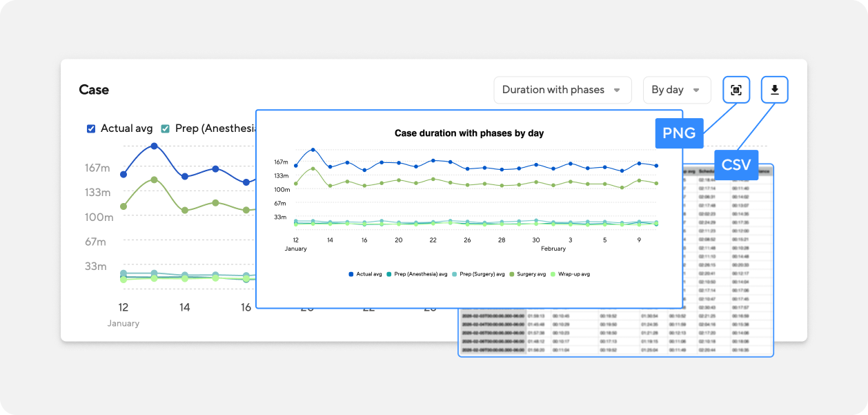
Task: Open the Duration with phases dropdown
Action: pyautogui.click(x=562, y=90)
